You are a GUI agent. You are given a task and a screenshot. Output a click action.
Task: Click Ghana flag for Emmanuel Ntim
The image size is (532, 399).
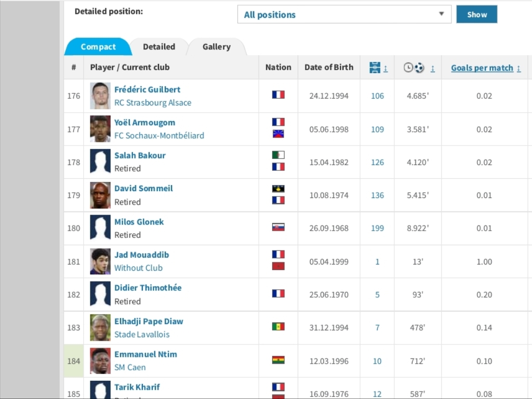pos(278,360)
